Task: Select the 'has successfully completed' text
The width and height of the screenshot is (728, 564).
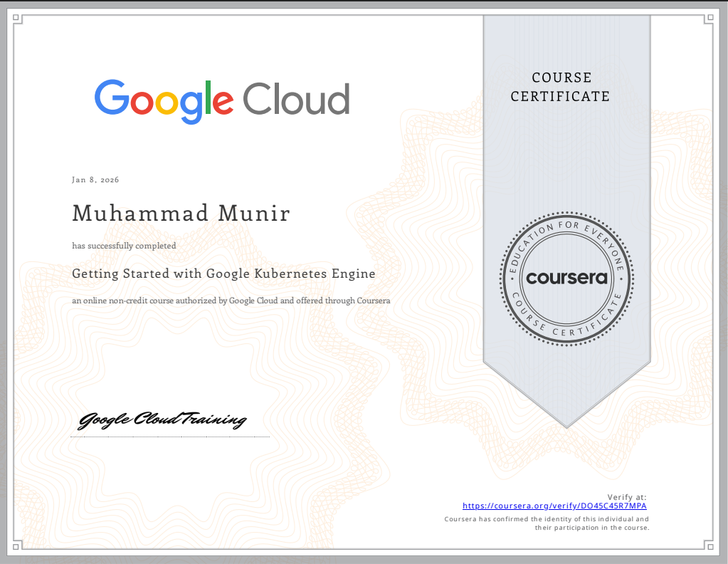Action: [x=123, y=246]
